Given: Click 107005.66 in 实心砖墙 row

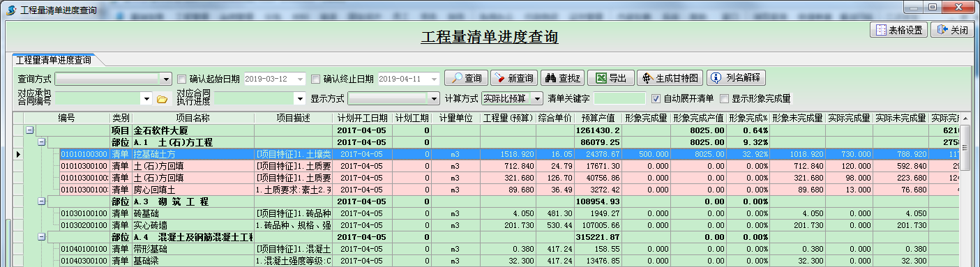Looking at the screenshot, I should [x=598, y=224].
